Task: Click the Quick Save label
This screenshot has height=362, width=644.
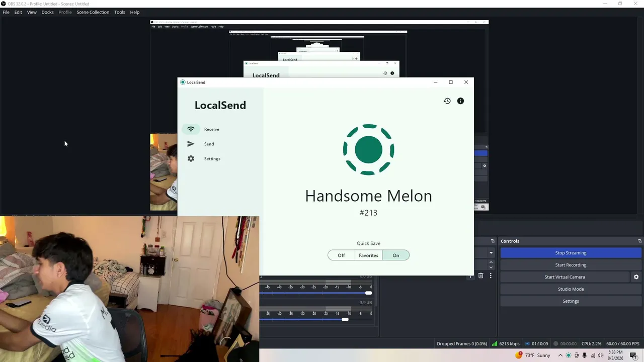Action: [x=368, y=243]
